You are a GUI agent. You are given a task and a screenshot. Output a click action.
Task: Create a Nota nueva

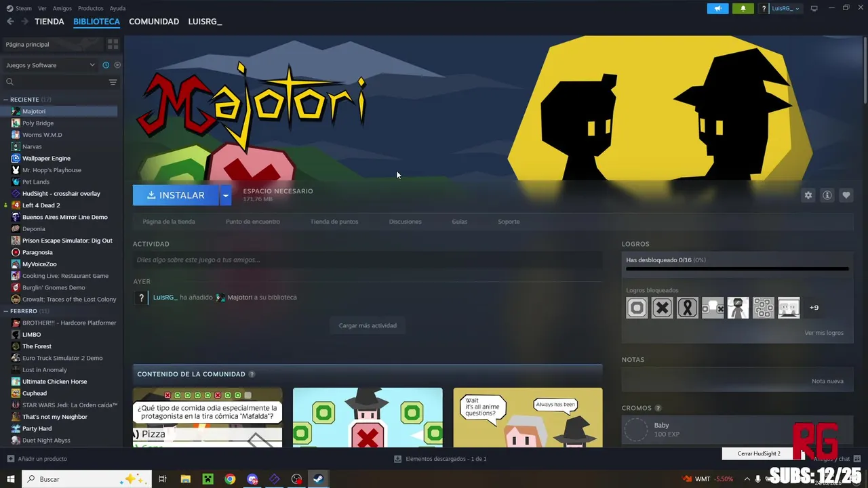[827, 381]
